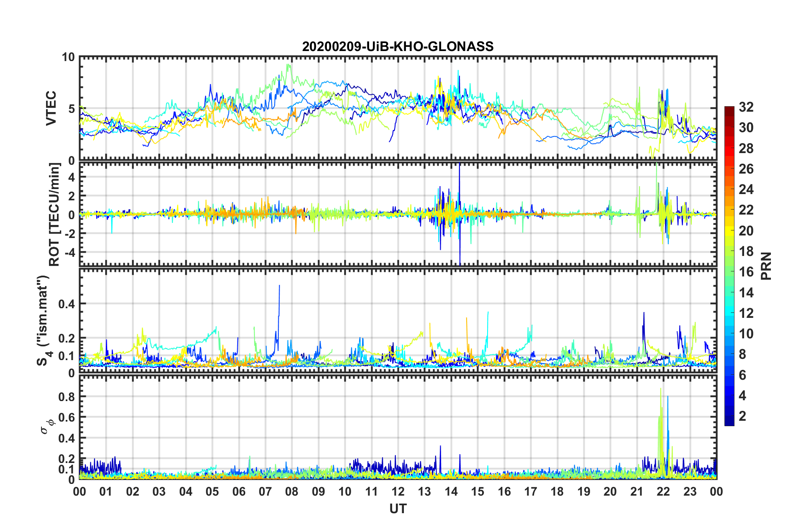The height and width of the screenshot is (532, 796).
Task: Click colorbar tick label 24
Action: [x=746, y=189]
